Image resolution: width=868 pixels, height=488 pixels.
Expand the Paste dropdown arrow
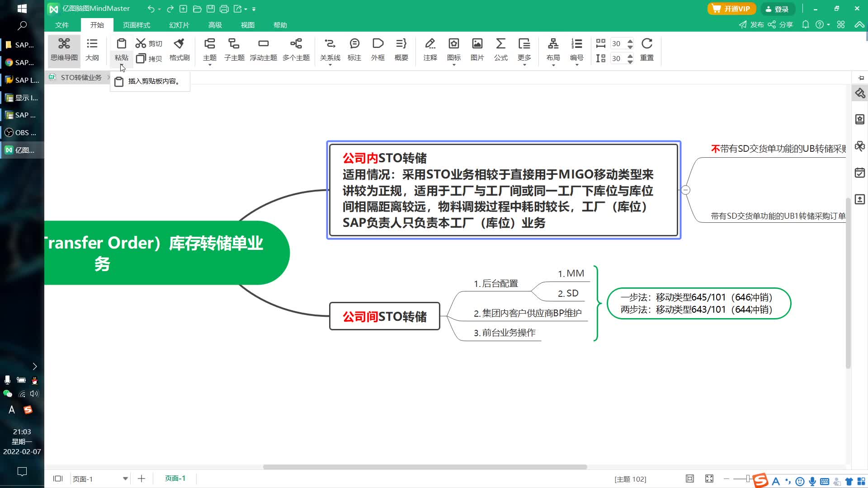[x=121, y=66]
